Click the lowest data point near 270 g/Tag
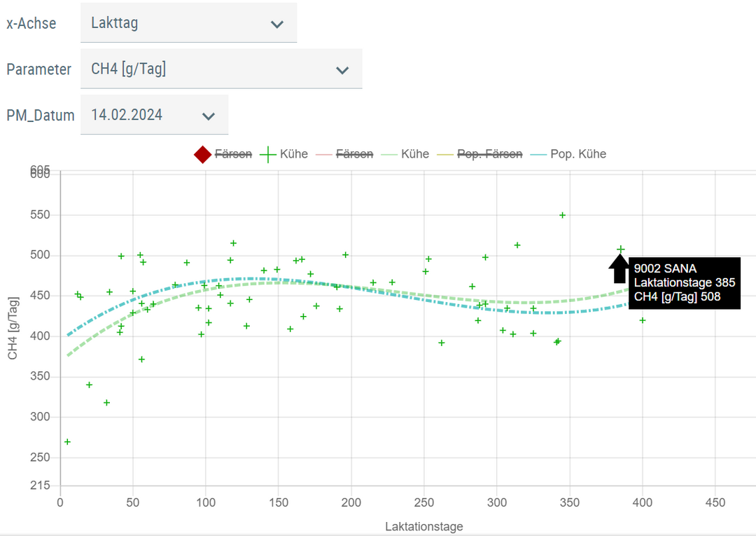 pyautogui.click(x=67, y=441)
